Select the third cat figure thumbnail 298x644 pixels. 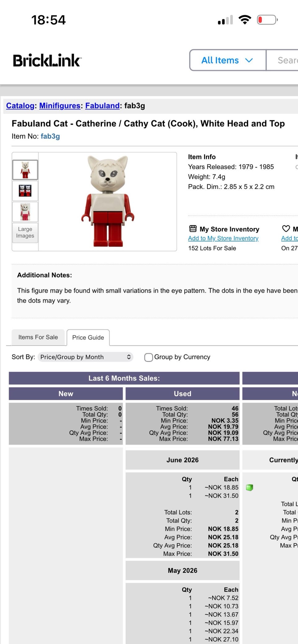[x=25, y=212]
